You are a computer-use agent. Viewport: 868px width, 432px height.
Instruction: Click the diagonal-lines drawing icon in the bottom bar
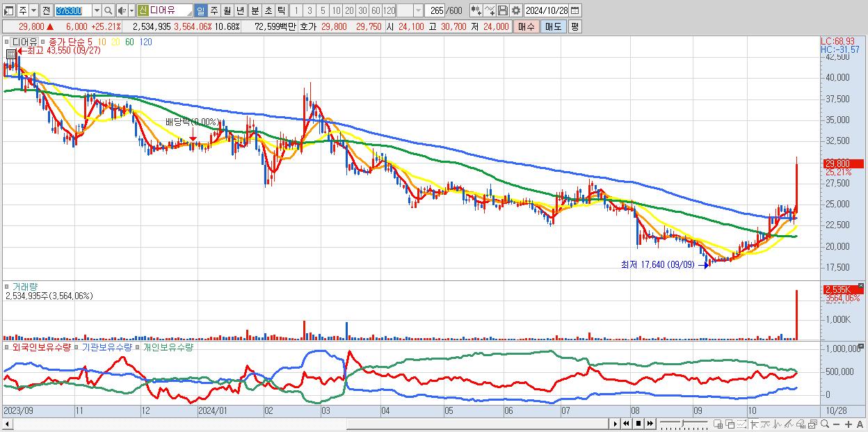point(789,424)
